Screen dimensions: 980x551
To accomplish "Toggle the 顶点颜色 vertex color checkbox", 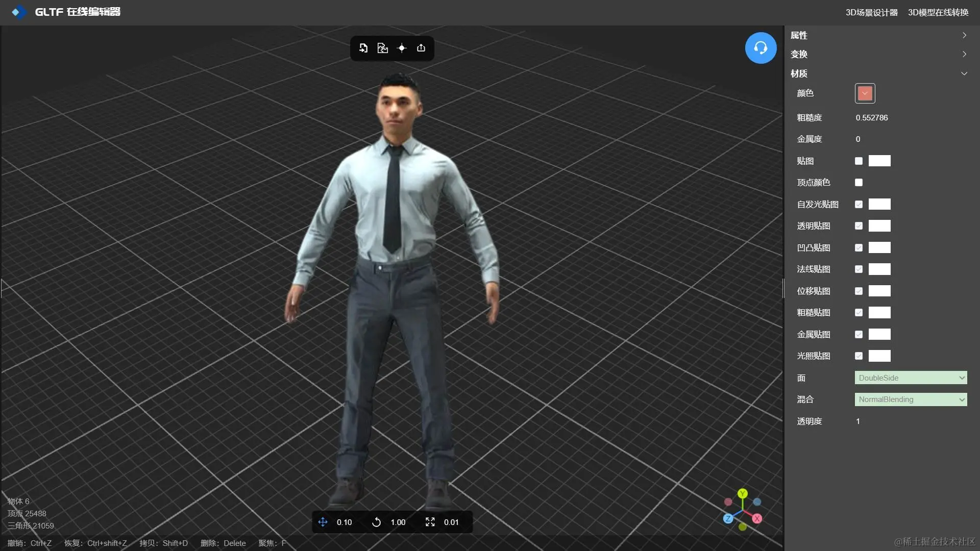I will tap(859, 183).
